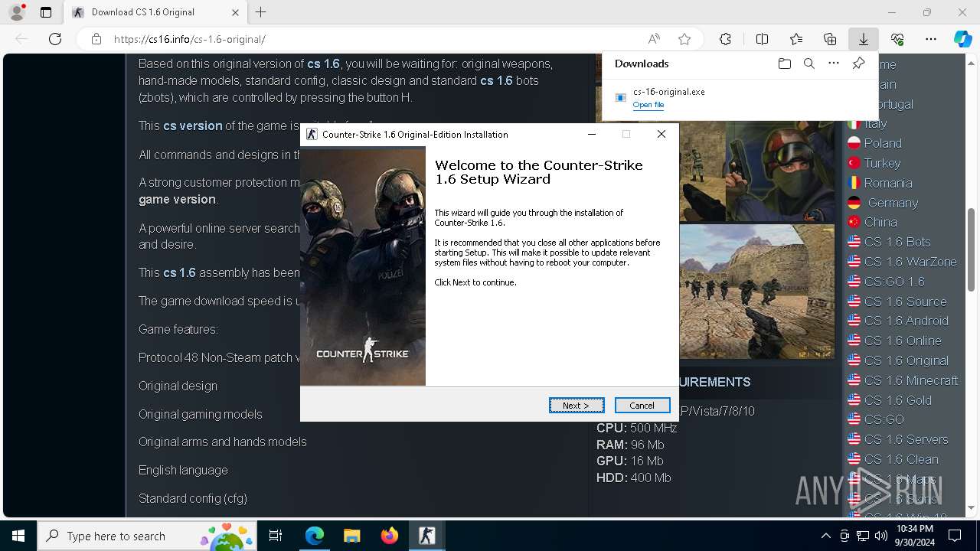Open the notifications center
The image size is (980, 551).
[954, 536]
